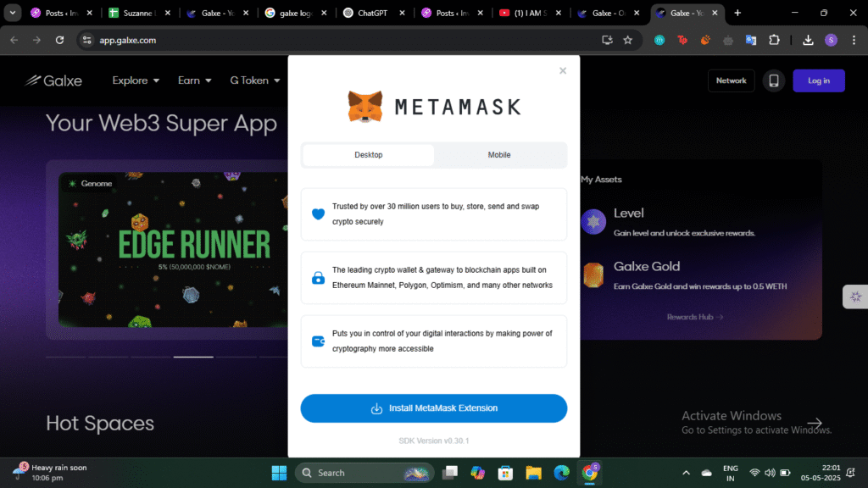Screen dimensions: 868x488
Task: Click the MetaMask fox logo
Action: (364, 106)
